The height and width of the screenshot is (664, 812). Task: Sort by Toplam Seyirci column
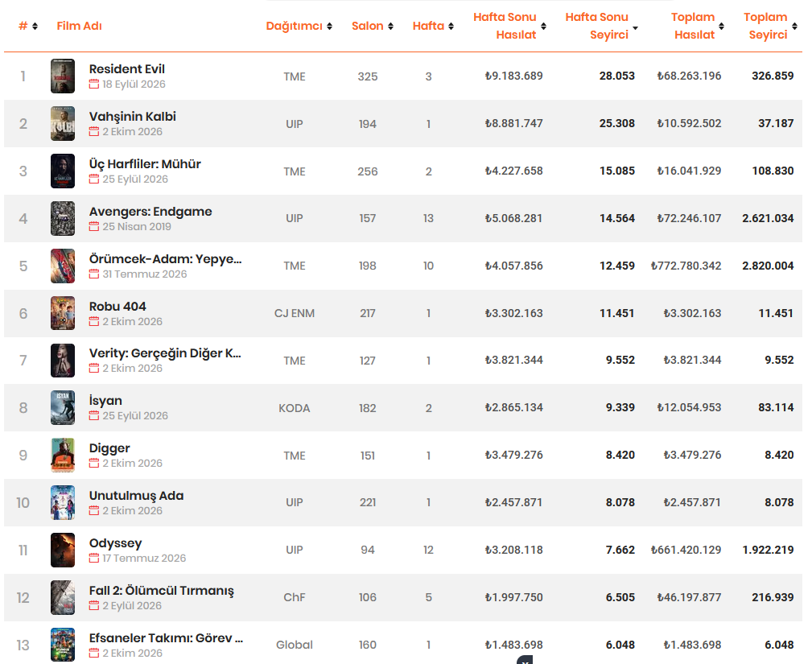point(770,26)
